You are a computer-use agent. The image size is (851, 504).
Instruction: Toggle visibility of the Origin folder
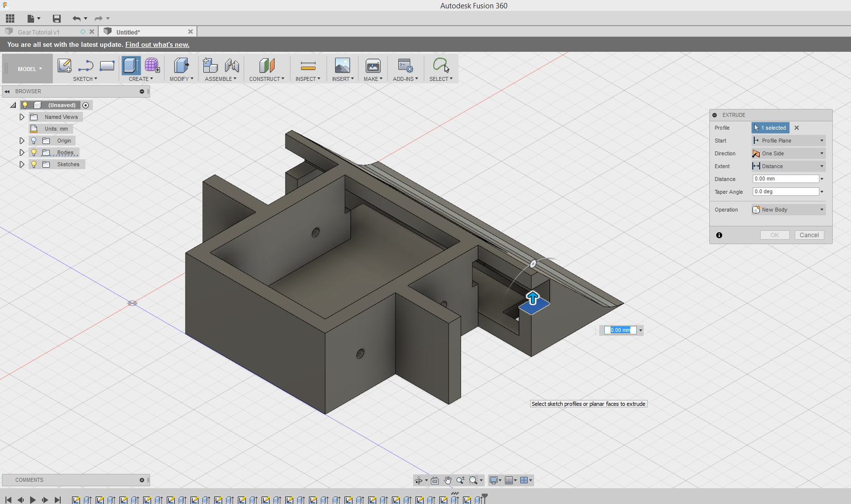point(34,141)
